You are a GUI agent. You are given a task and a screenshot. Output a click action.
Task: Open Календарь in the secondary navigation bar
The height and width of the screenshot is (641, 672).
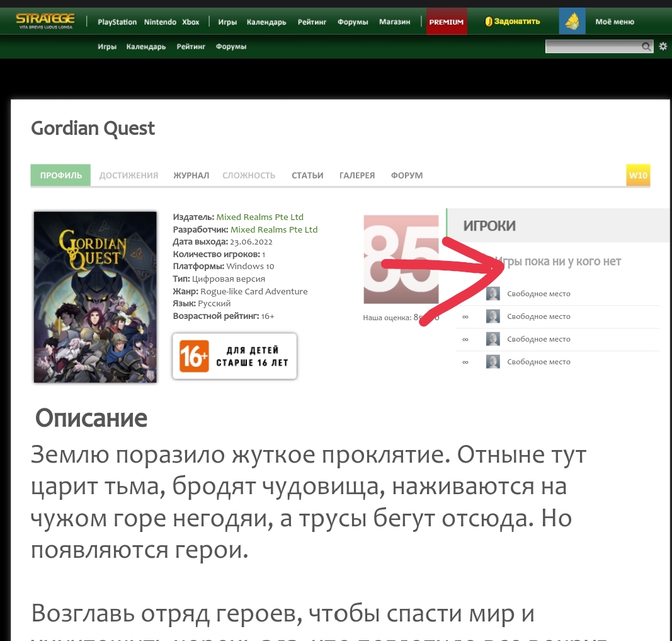[146, 47]
